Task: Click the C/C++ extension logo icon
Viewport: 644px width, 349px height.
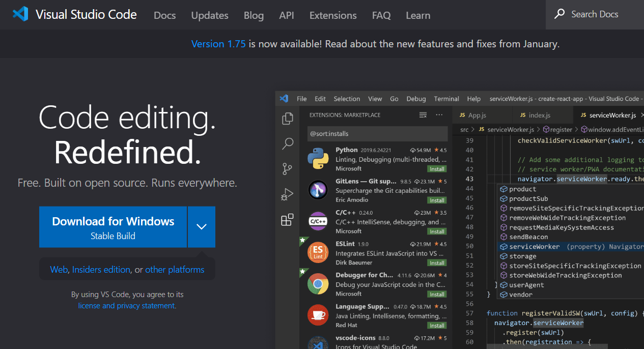Action: pos(318,221)
